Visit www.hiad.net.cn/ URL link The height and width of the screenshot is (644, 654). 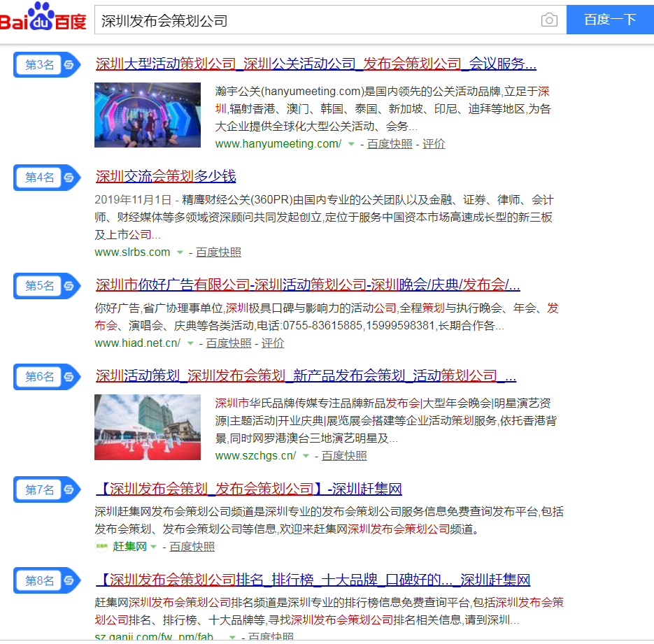pos(138,343)
